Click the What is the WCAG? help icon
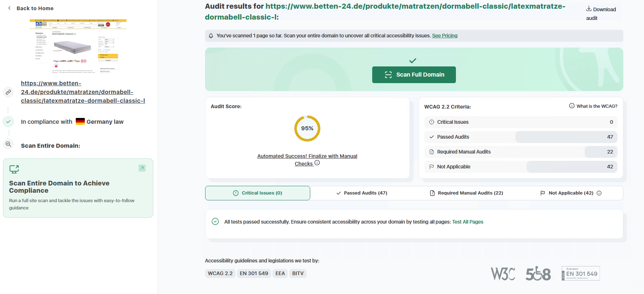Image resolution: width=644 pixels, height=294 pixels. [572, 106]
